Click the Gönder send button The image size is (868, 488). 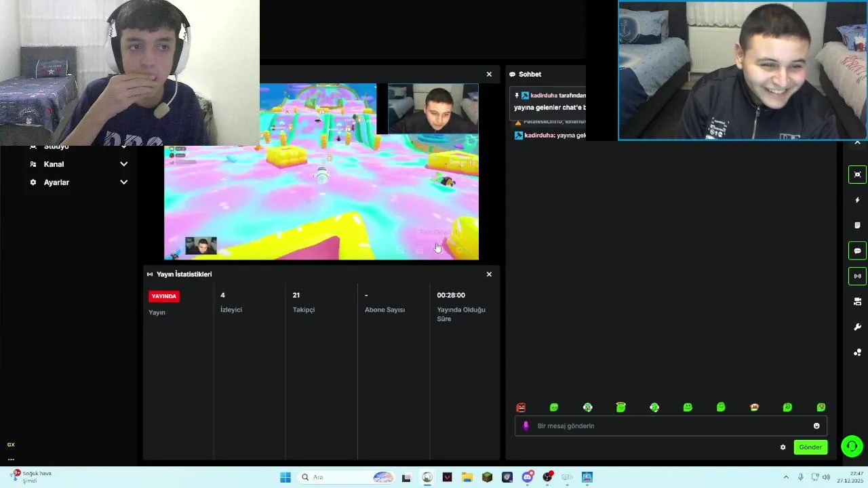tap(810, 447)
